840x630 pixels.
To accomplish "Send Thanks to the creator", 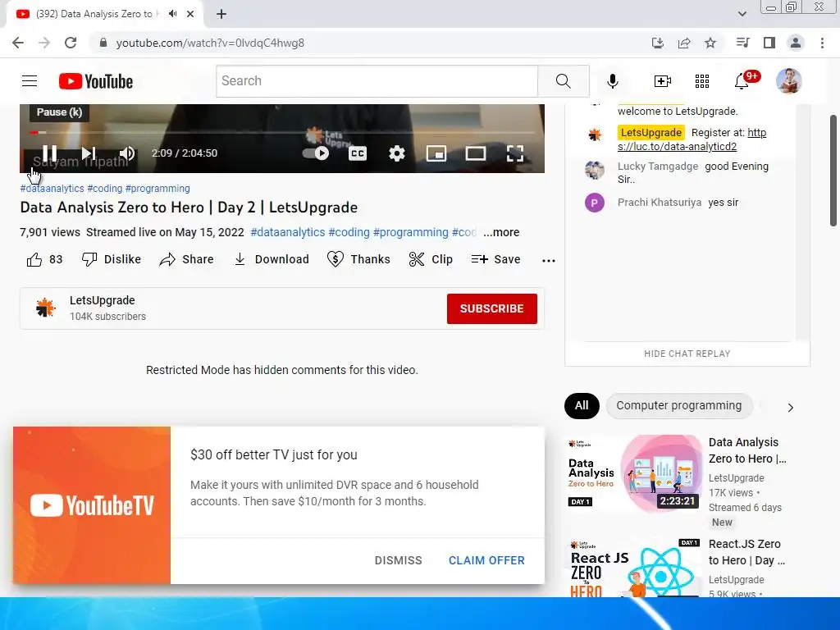I will 358,259.
